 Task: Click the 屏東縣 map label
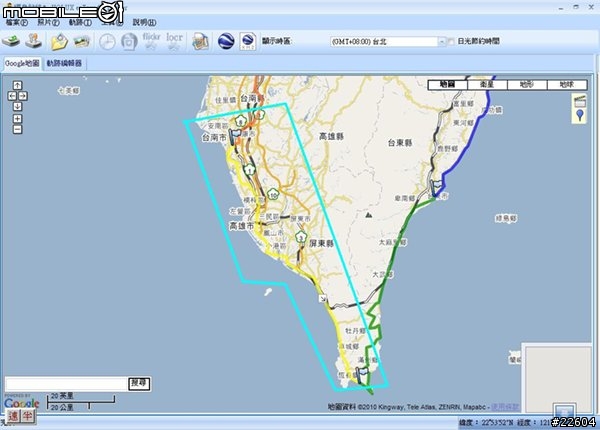321,243
